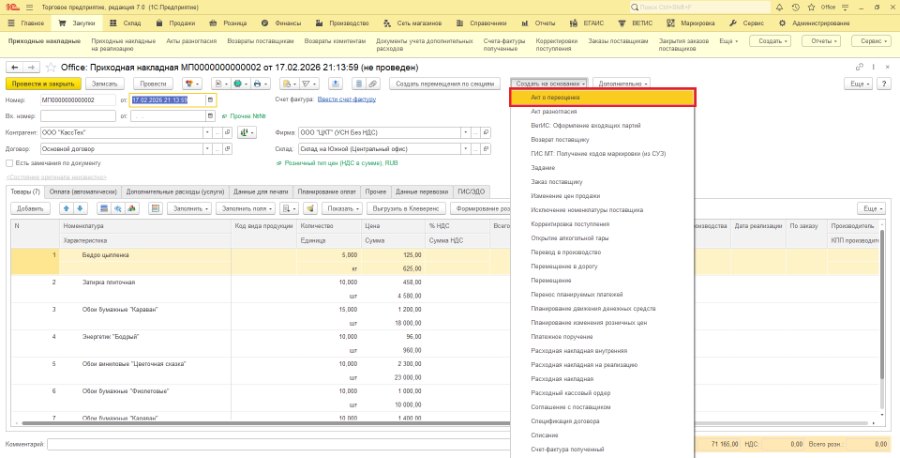Click the upload arrow icon in toolbar

[x=336, y=84]
